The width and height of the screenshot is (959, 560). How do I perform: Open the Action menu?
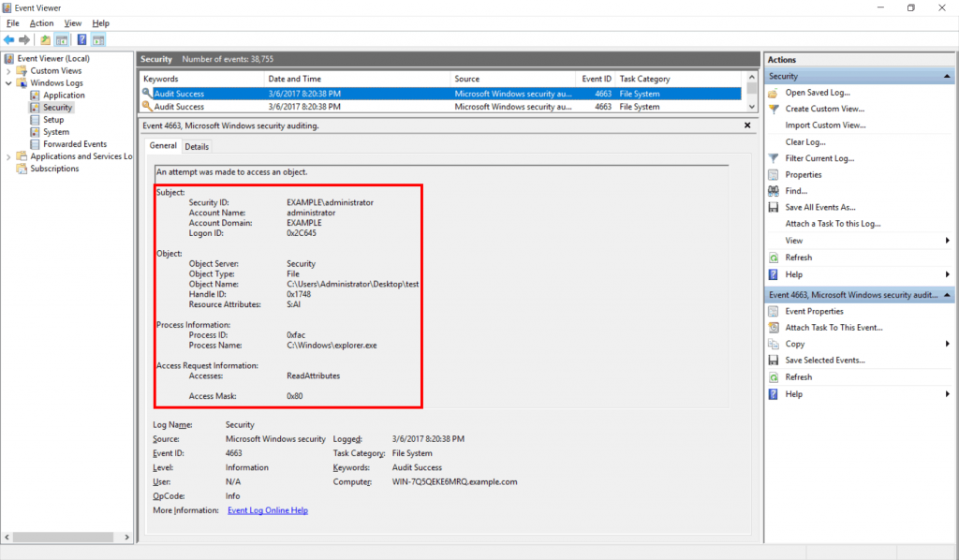click(41, 22)
